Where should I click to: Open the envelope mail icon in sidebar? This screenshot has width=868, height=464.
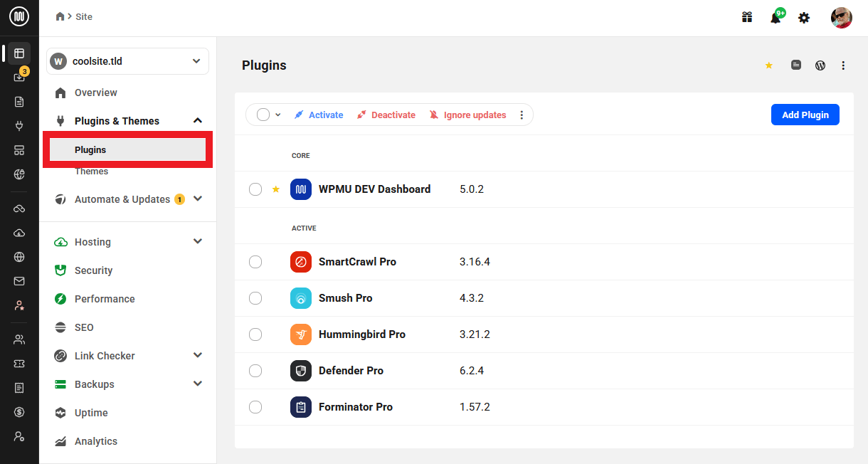[19, 281]
